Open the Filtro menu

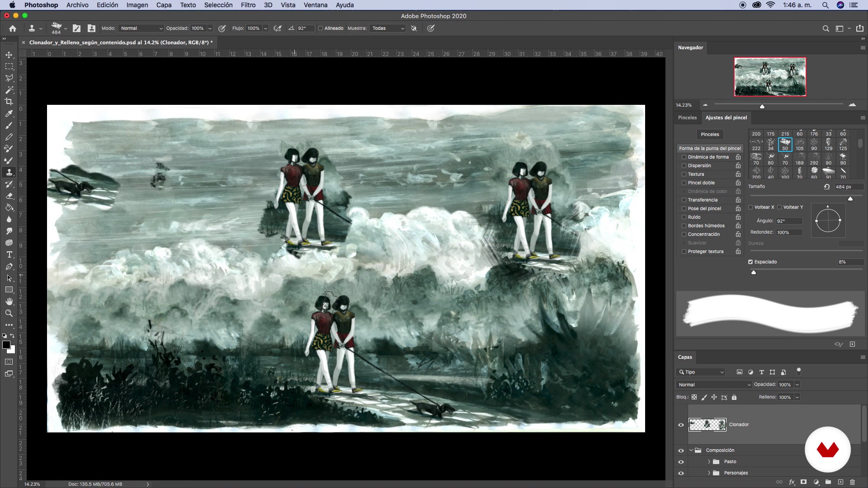(248, 5)
